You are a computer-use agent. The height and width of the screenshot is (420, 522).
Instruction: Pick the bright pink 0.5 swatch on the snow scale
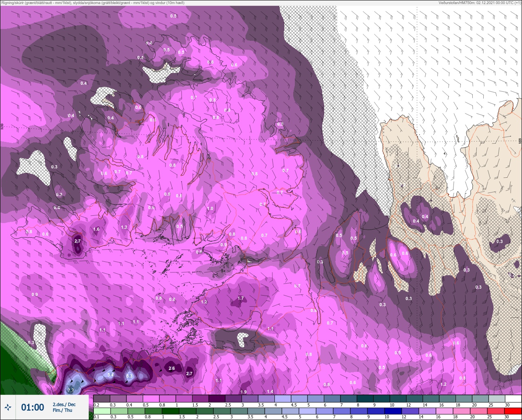pos(151,398)
